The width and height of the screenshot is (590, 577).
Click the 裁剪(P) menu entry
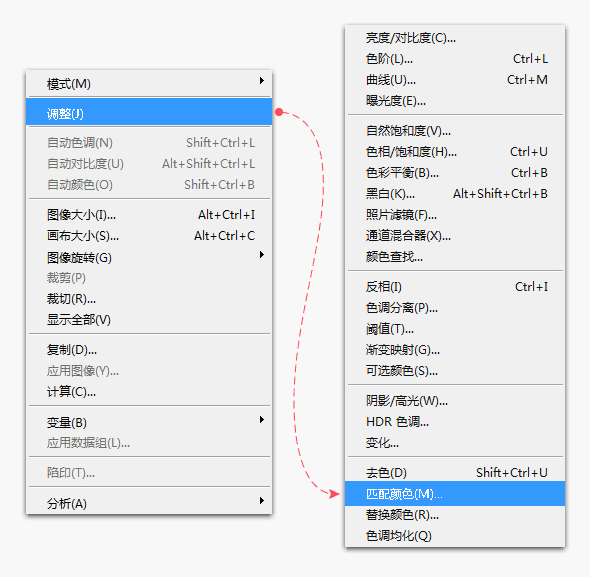click(149, 278)
